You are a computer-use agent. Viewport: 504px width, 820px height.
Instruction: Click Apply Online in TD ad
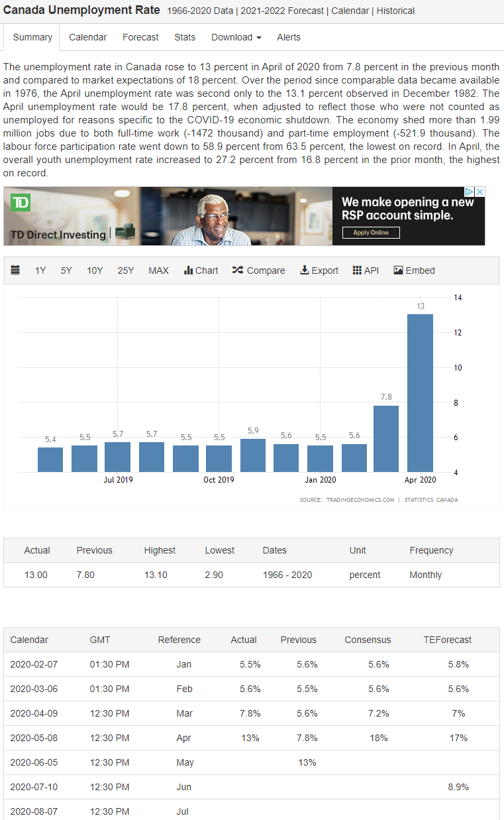point(371,233)
